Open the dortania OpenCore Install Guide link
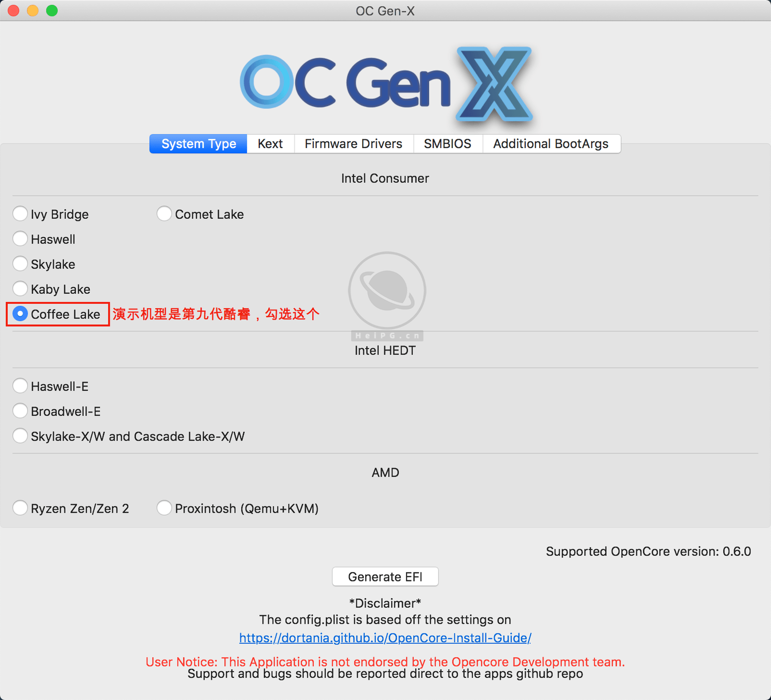 [385, 638]
